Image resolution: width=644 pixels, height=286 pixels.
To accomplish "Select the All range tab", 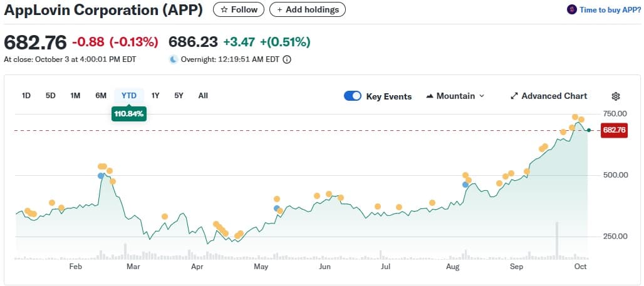I will tap(203, 96).
